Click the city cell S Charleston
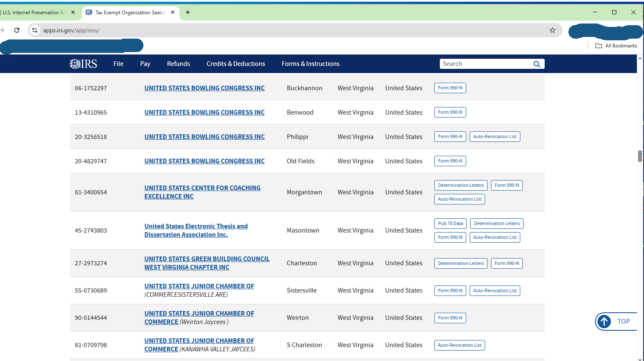The height and width of the screenshot is (361, 644). pos(304,345)
